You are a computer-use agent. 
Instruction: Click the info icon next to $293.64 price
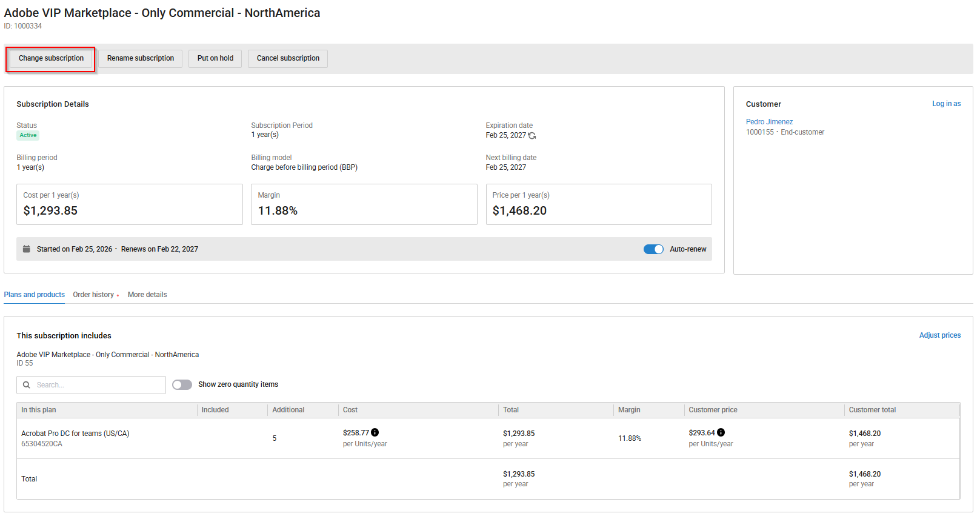tap(721, 432)
